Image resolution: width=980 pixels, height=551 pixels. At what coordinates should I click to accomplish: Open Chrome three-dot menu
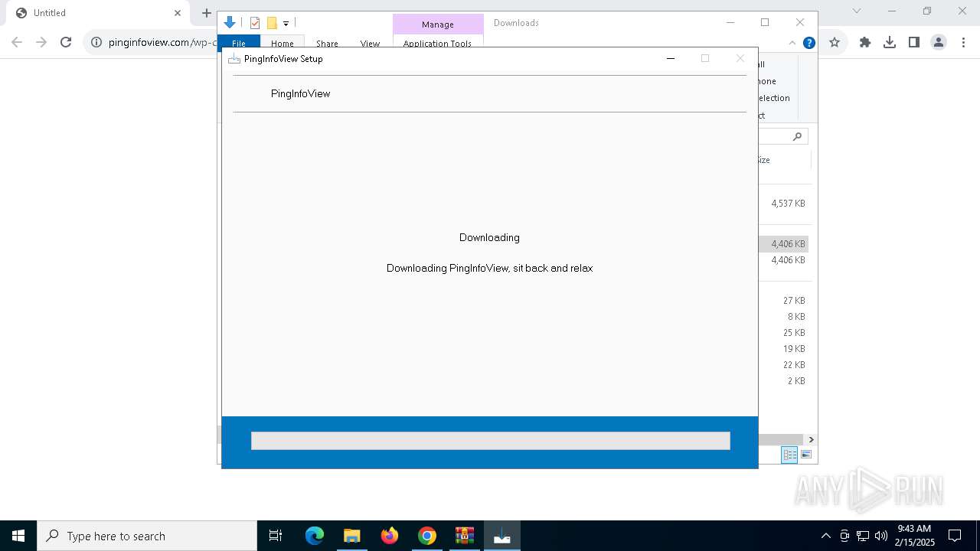pos(963,43)
